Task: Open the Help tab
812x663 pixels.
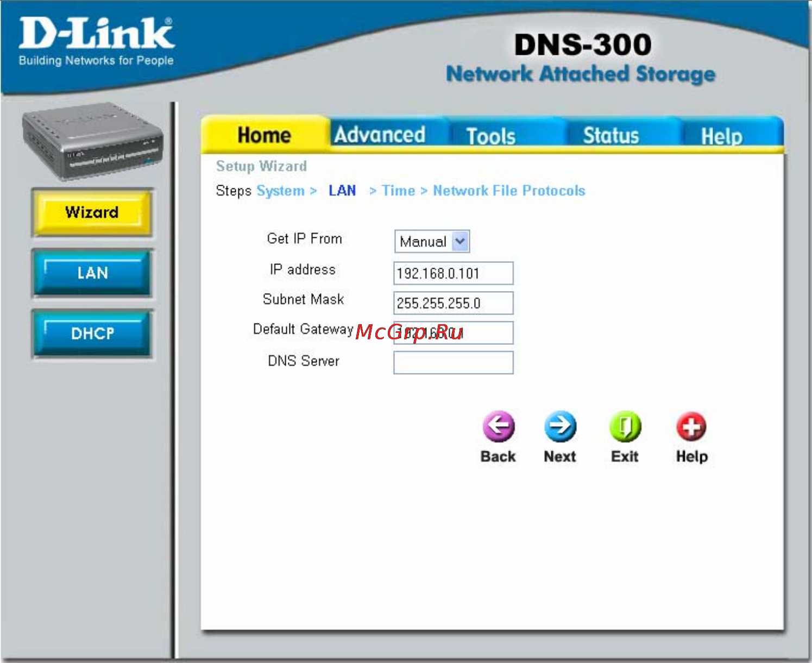Action: [x=721, y=136]
